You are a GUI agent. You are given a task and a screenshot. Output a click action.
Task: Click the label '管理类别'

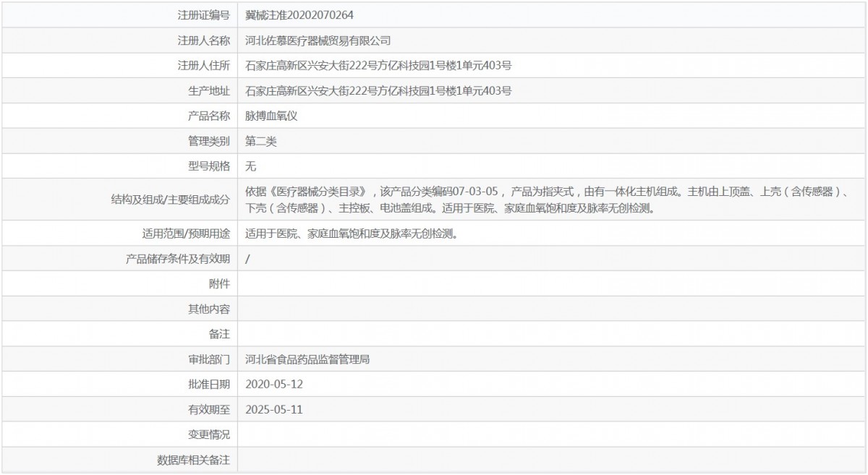pos(209,142)
